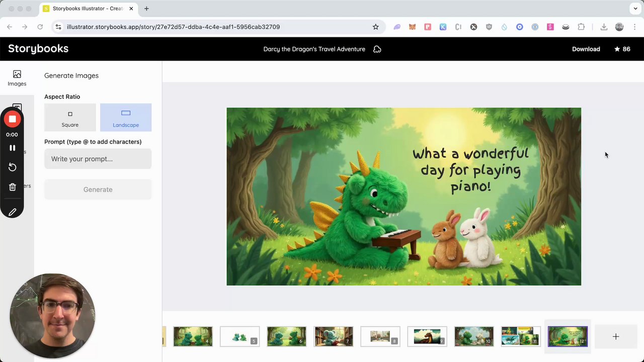Open the blue K extension
The height and width of the screenshot is (362, 644).
443,27
